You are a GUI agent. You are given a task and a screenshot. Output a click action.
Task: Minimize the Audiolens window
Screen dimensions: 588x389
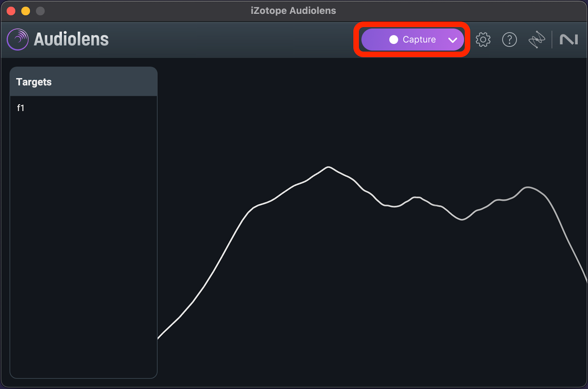26,11
